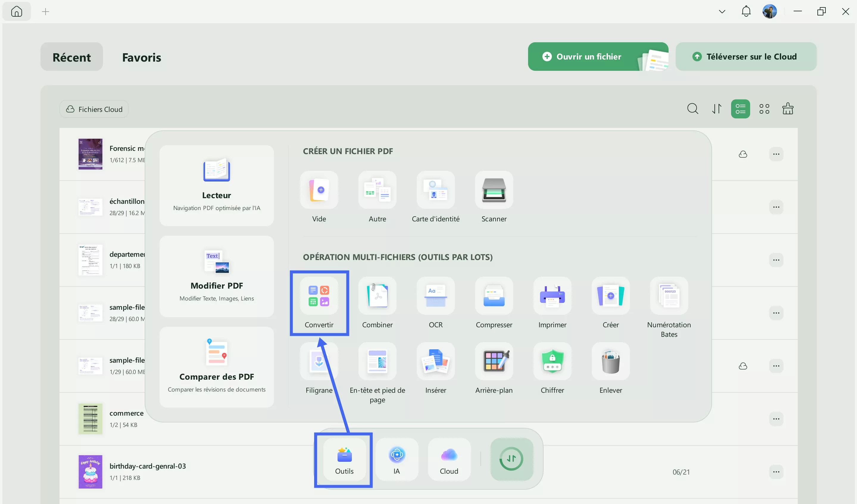Open more options for birthday-card-genral-03

[x=776, y=472]
